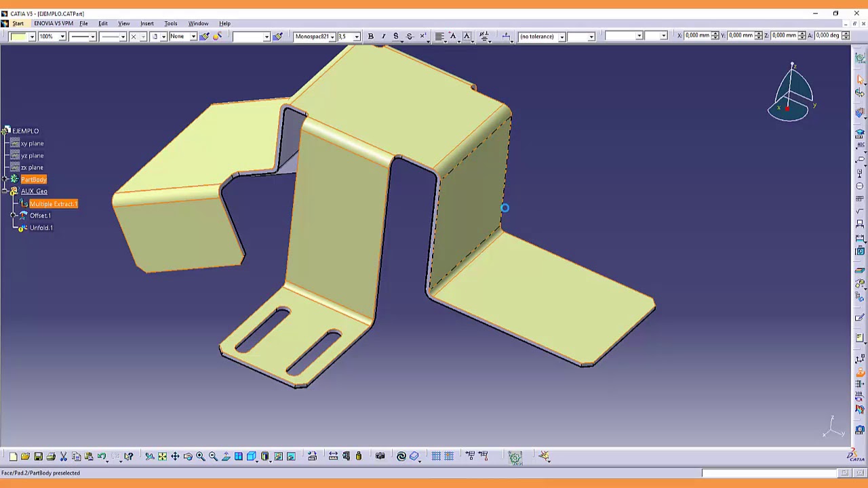Click the Zoom Out magnifier
This screenshot has width=868, height=488.
point(213,456)
